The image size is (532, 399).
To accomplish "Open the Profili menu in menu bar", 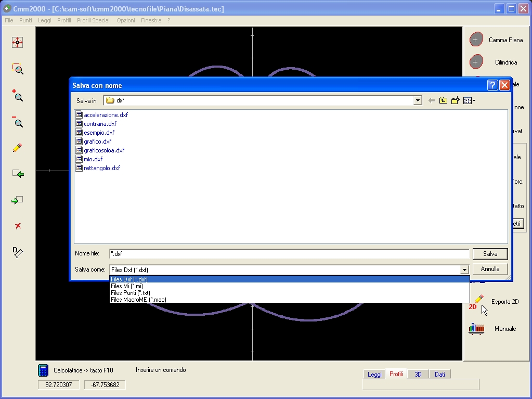I will coord(64,20).
